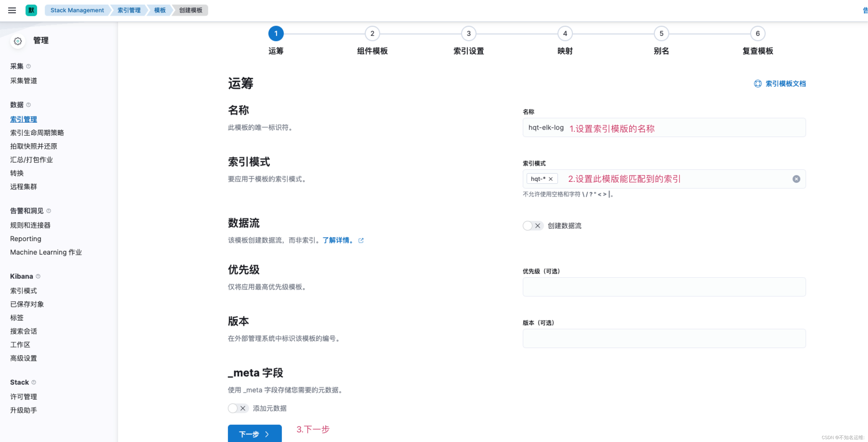Click the green space avatar icon
The image size is (868, 442).
coord(31,10)
